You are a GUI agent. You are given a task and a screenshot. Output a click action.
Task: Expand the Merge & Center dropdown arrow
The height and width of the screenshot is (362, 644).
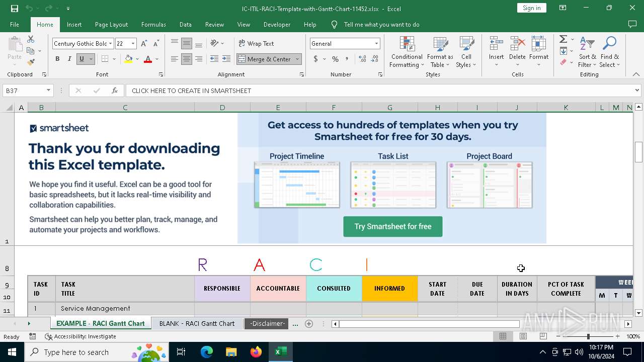297,59
